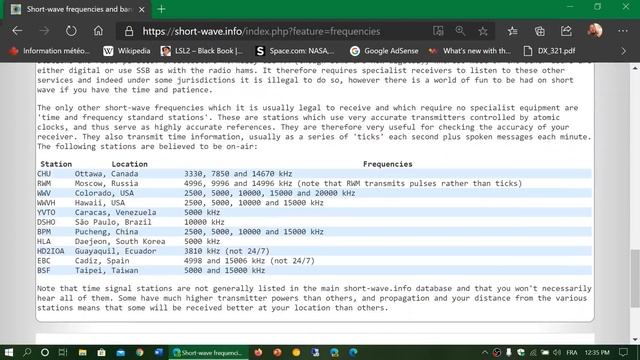
Task: Click the vertical scrollbar thumb
Action: pos(636,278)
